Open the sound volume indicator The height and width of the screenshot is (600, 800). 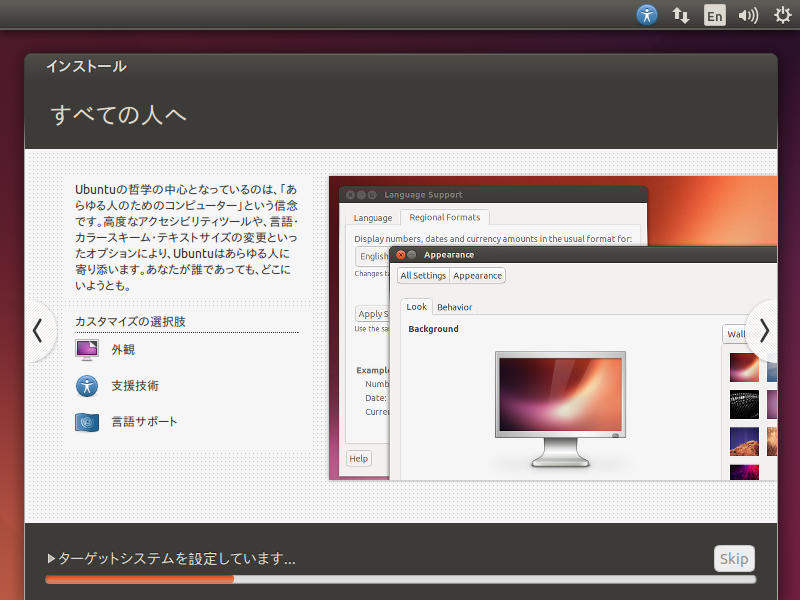[x=748, y=15]
